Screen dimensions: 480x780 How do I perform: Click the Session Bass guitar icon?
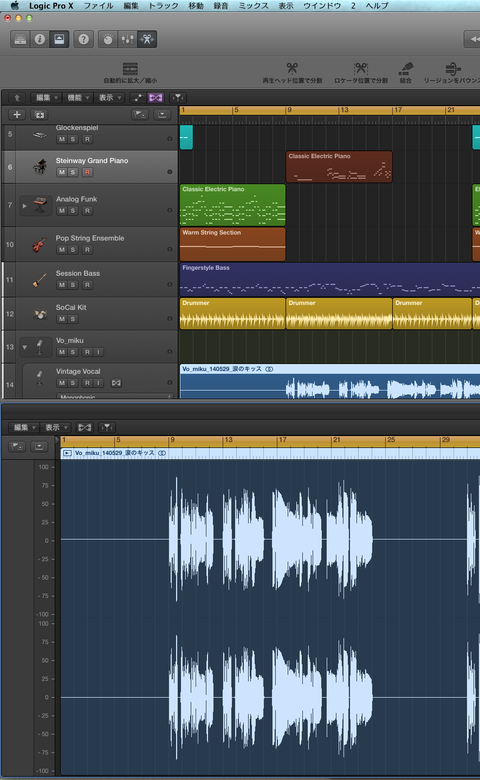click(40, 280)
